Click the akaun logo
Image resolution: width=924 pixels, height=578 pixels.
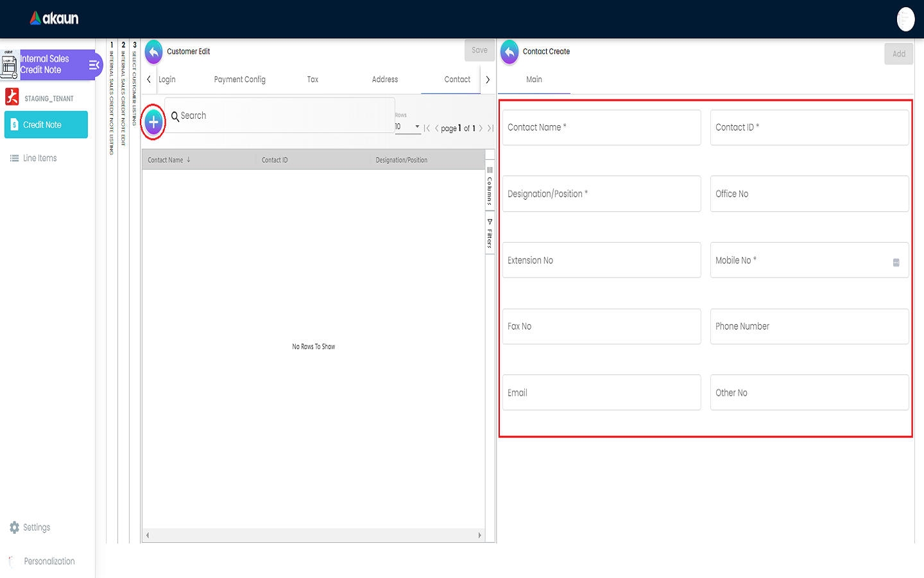click(55, 19)
